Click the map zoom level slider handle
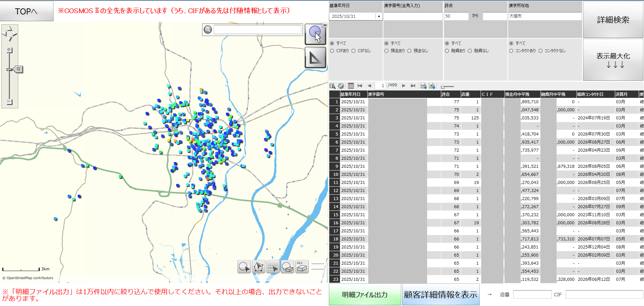Screen dimensions: 644x306 click(x=9, y=69)
